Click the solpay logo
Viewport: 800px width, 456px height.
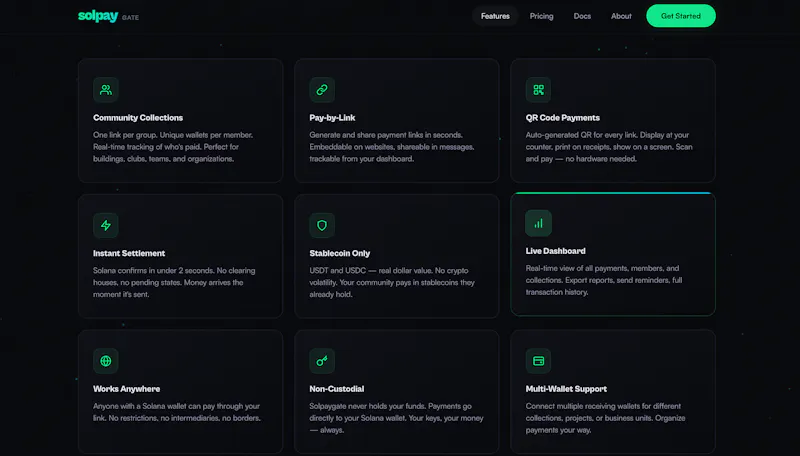tap(98, 16)
